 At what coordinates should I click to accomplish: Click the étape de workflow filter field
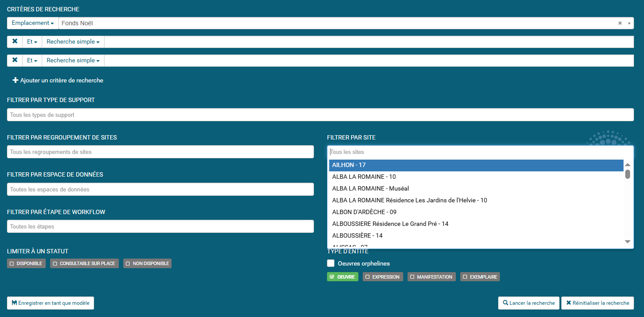coord(160,226)
